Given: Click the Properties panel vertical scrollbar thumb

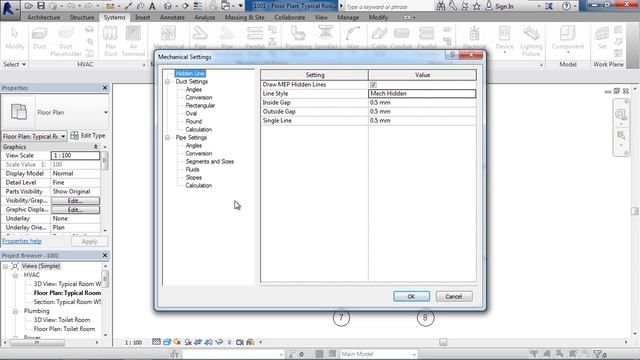Looking at the screenshot, I should point(104,160).
